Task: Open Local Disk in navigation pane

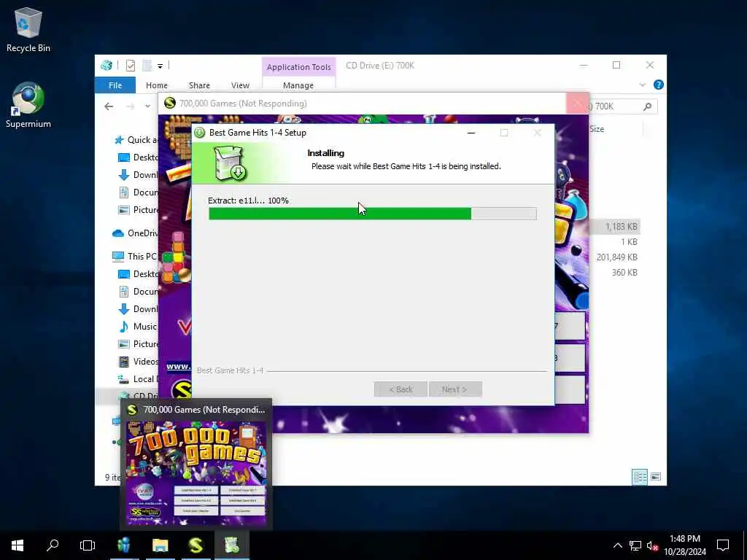Action: tap(138, 379)
